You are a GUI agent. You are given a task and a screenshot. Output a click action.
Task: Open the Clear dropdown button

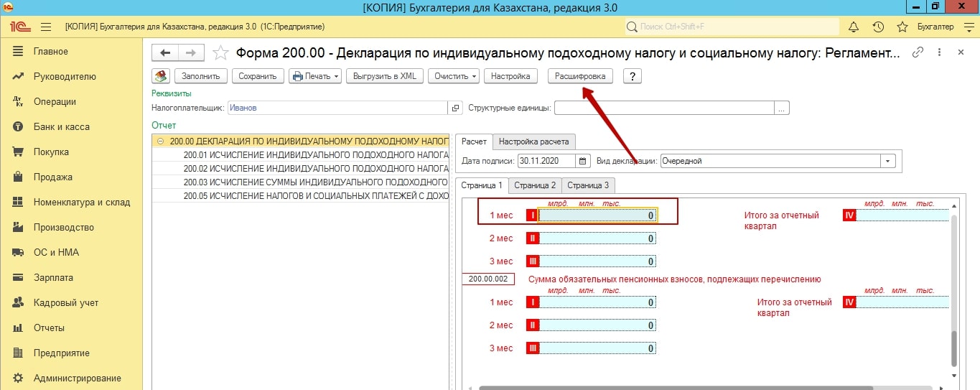coord(454,76)
